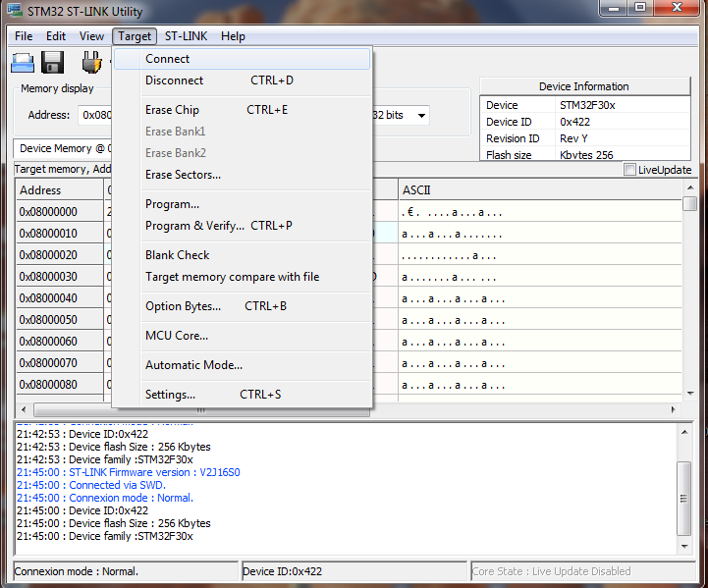This screenshot has height=588, width=708.
Task: Select Program & Verify... menu entry
Action: (242, 226)
